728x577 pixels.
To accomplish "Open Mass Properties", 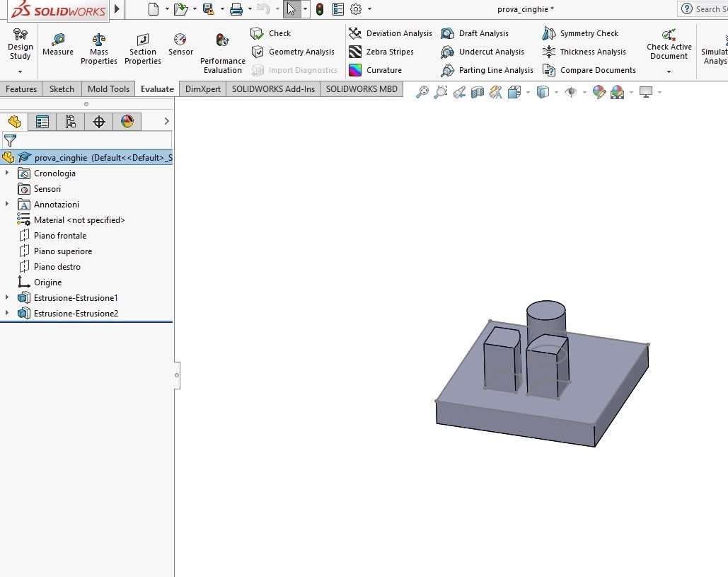I will (98, 49).
